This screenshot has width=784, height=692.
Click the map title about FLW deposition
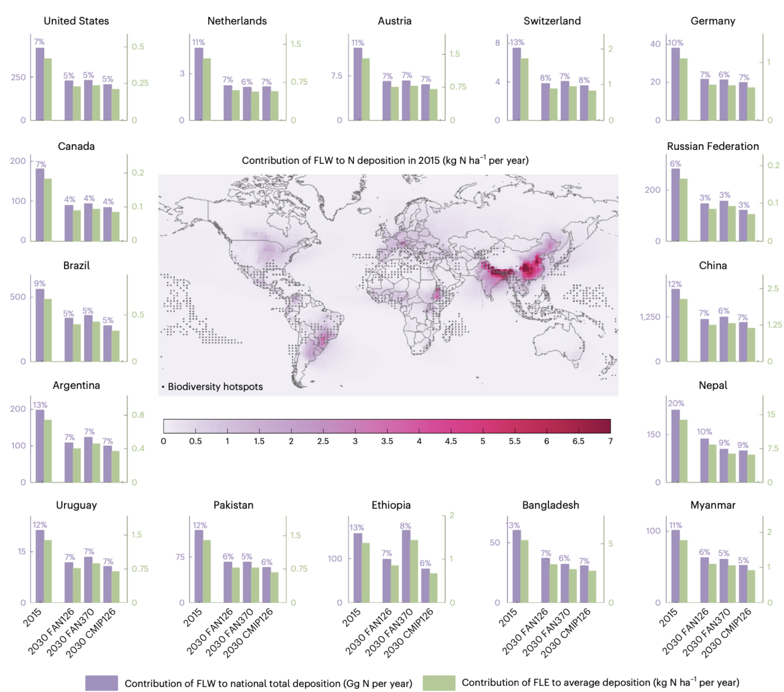pyautogui.click(x=385, y=161)
